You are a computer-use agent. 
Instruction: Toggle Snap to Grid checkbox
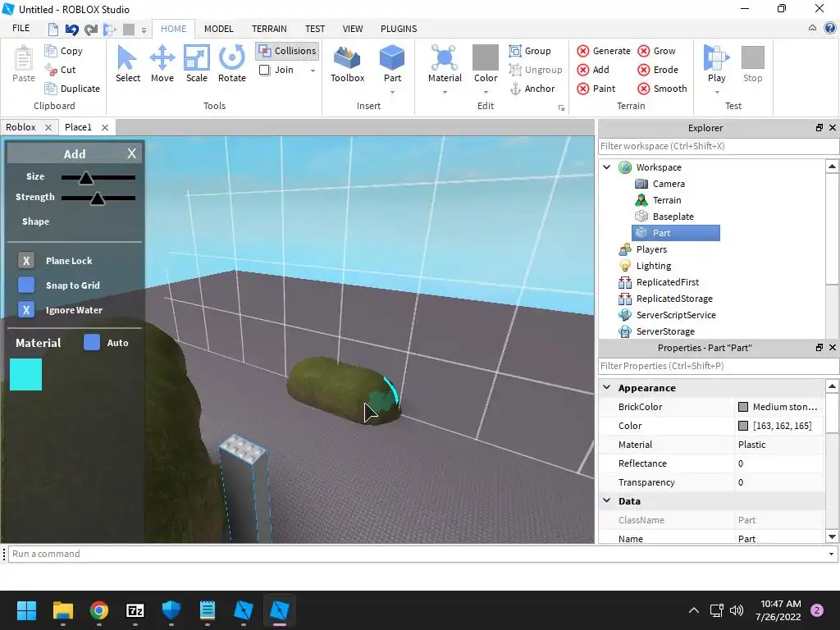click(25, 285)
